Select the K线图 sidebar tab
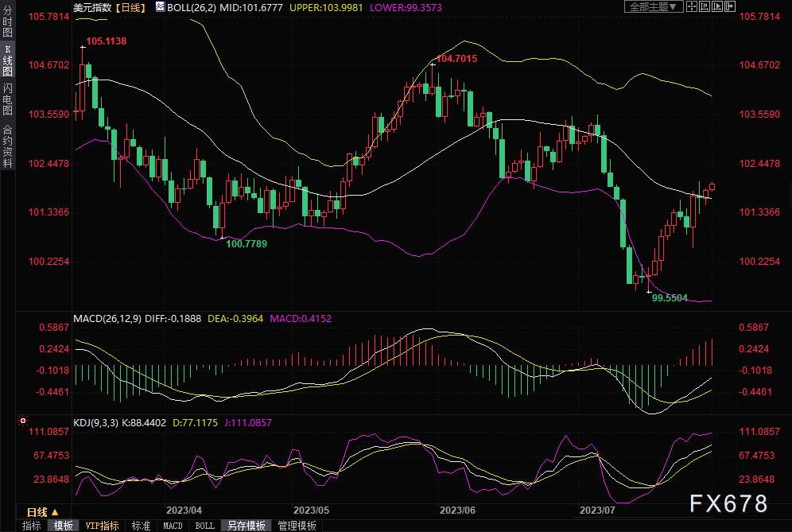Viewport: 792px width, 532px height. pos(7,60)
